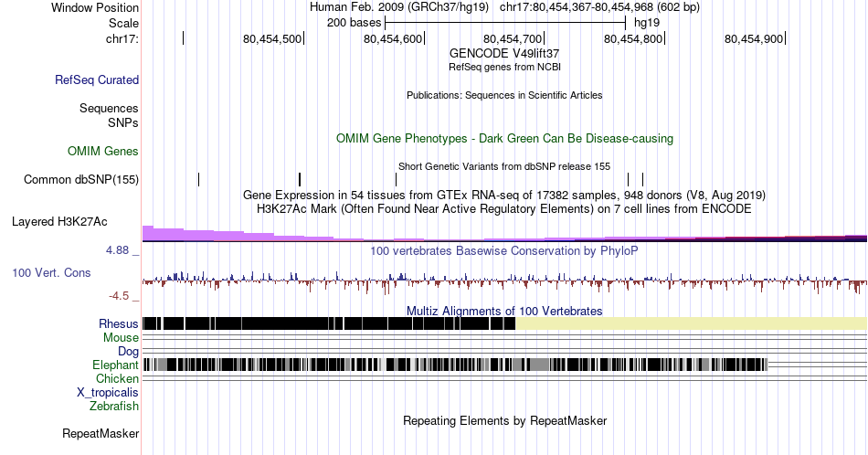Image resolution: width=868 pixels, height=455 pixels.
Task: Click the SNPs track label
Action: coord(123,122)
